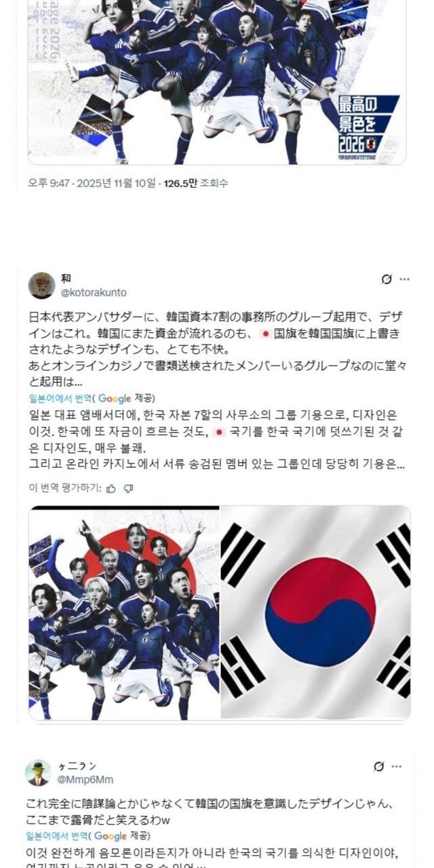This screenshot has height=868, width=434.
Task: Open the Korean flag image thumbnail
Action: coord(316,612)
